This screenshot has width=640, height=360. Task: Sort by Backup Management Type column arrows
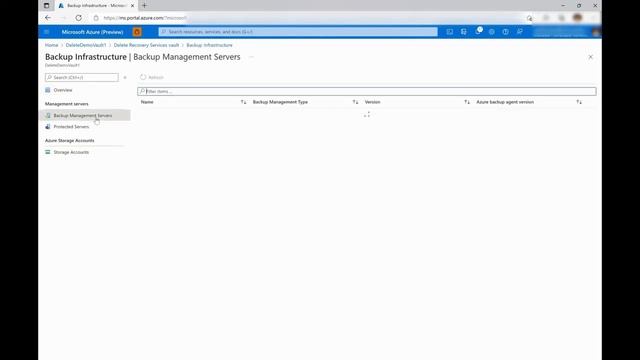(x=355, y=102)
